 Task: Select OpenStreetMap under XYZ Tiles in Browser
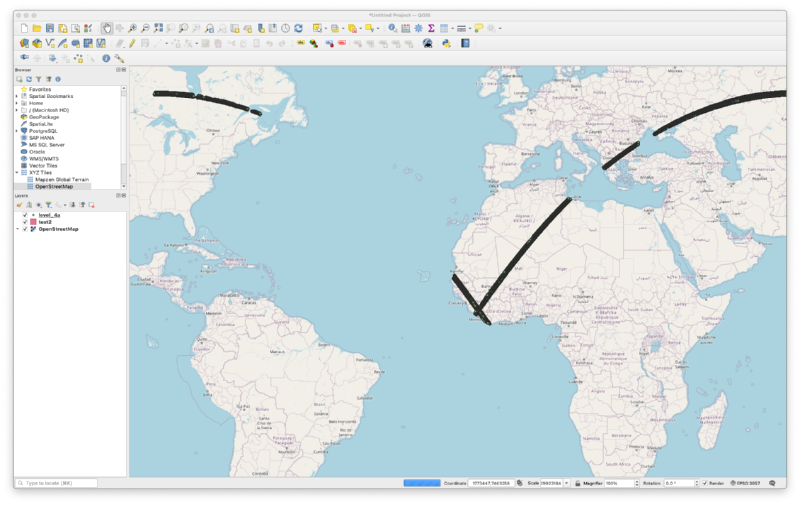pos(54,187)
